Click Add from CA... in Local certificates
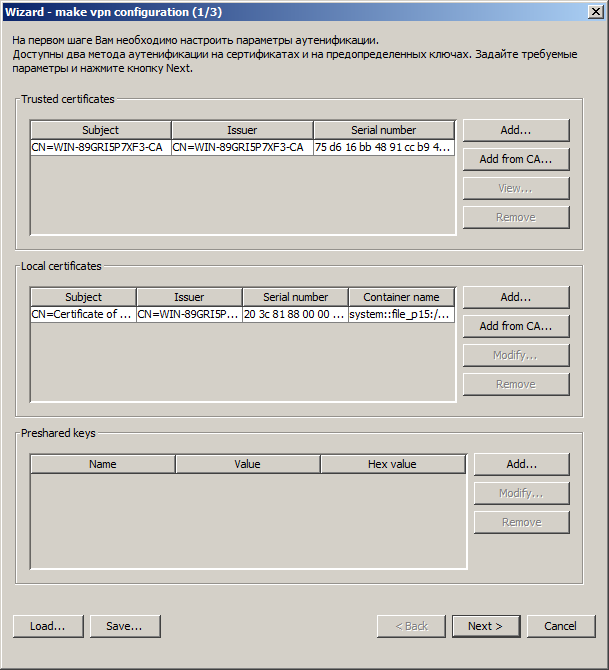 516,326
